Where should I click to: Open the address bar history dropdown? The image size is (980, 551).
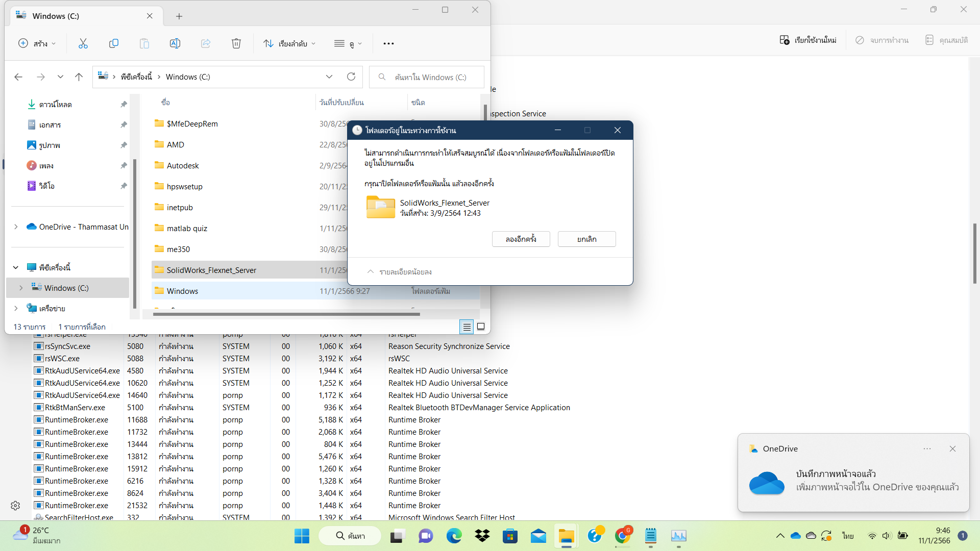(329, 77)
